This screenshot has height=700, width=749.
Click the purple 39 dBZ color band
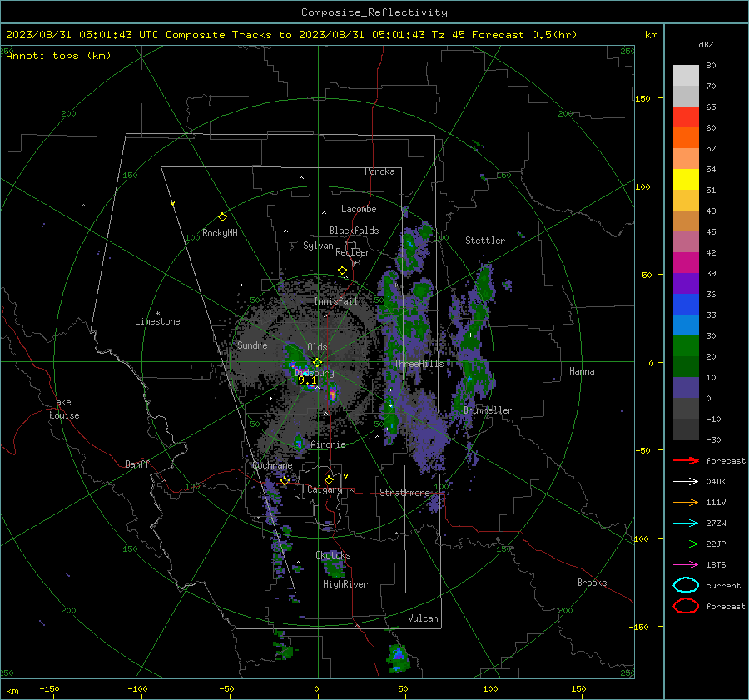(x=686, y=283)
